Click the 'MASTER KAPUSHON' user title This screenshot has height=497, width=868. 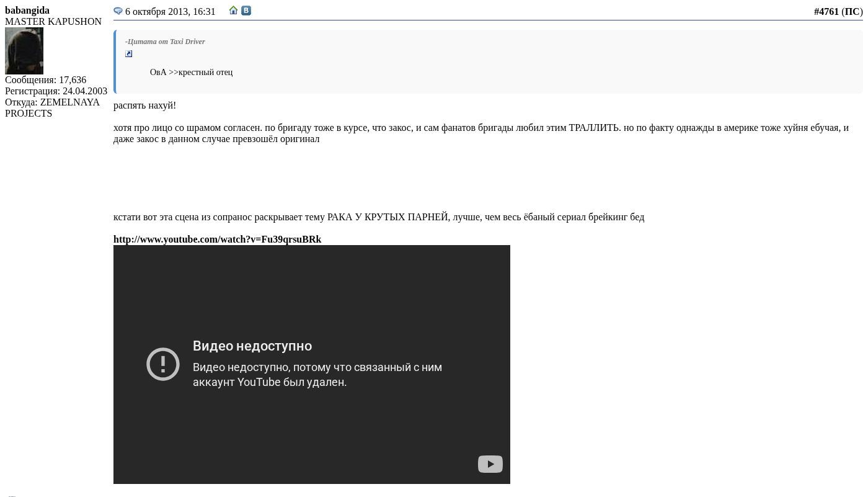tap(53, 22)
